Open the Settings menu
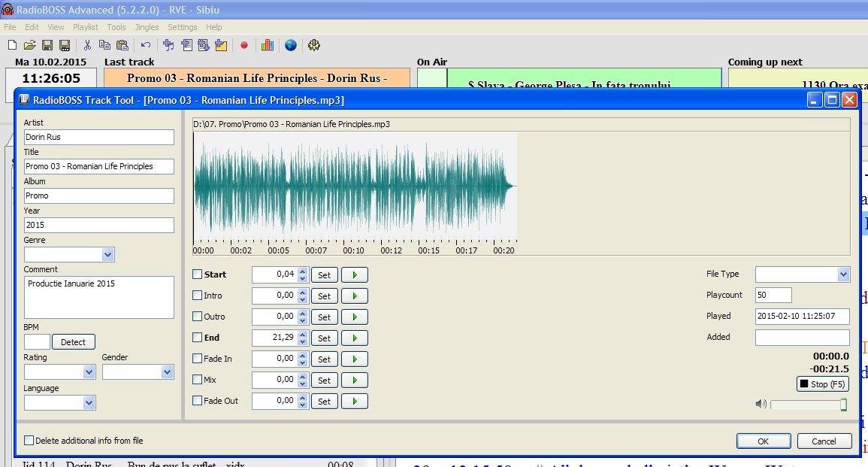 182,27
